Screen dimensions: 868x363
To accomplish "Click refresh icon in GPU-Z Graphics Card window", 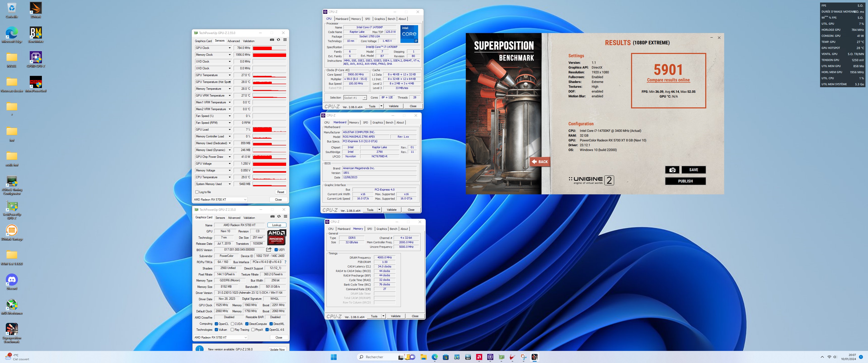I will click(x=279, y=216).
